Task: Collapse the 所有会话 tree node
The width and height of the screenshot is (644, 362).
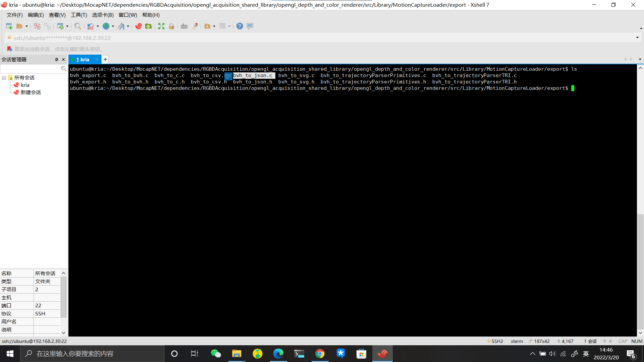Action: coord(4,77)
